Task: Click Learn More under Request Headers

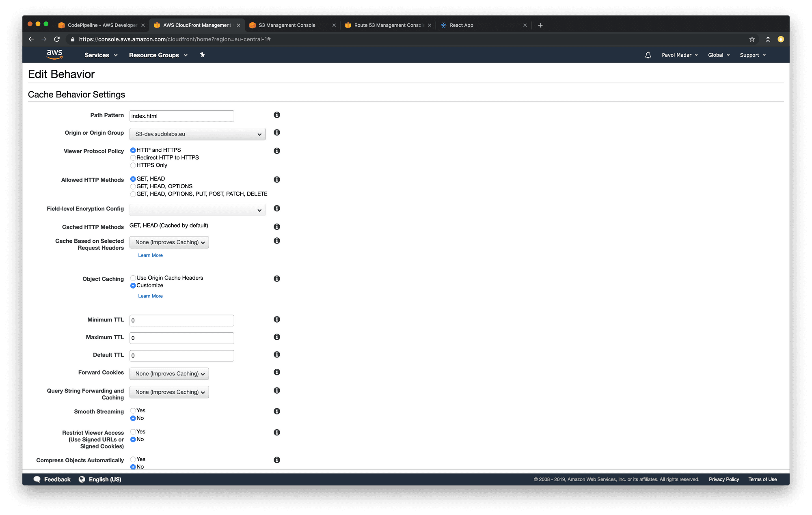Action: click(x=150, y=255)
